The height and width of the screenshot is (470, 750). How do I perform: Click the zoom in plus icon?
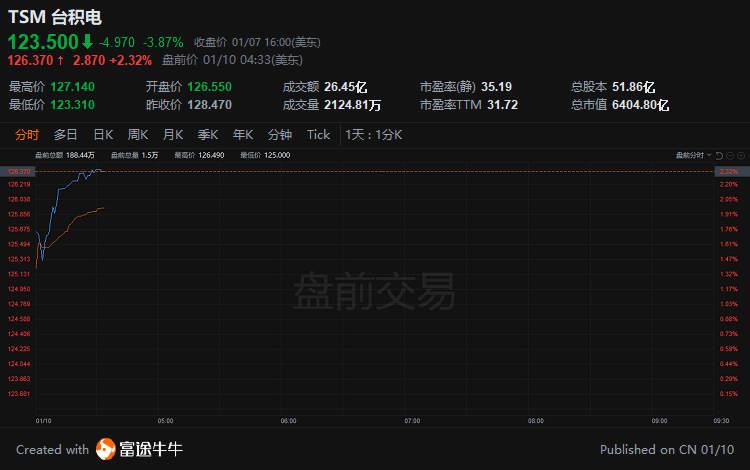point(739,155)
